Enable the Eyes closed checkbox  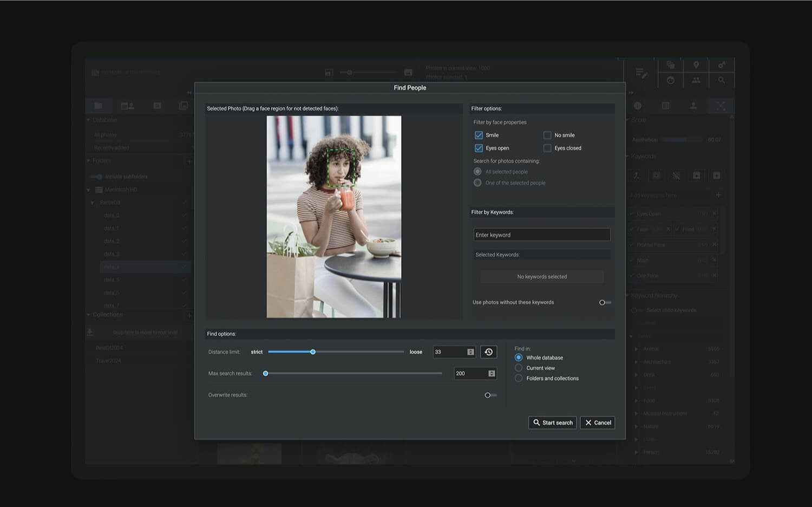(547, 148)
